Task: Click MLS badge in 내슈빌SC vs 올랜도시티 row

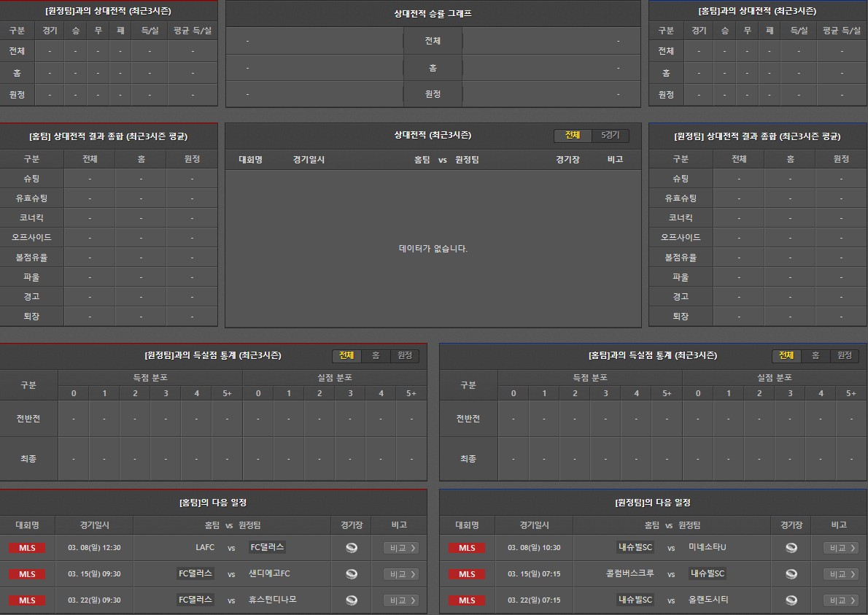Action: tap(467, 600)
